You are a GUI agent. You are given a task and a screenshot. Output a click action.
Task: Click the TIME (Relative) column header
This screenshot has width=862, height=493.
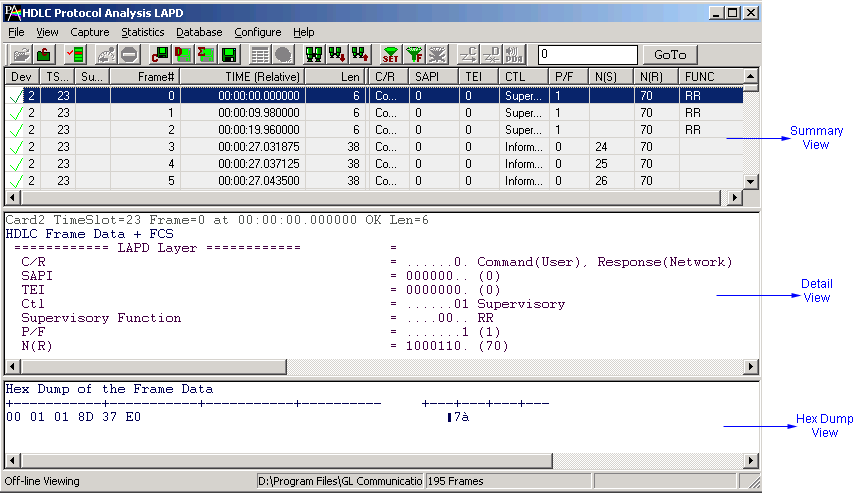pos(242,76)
